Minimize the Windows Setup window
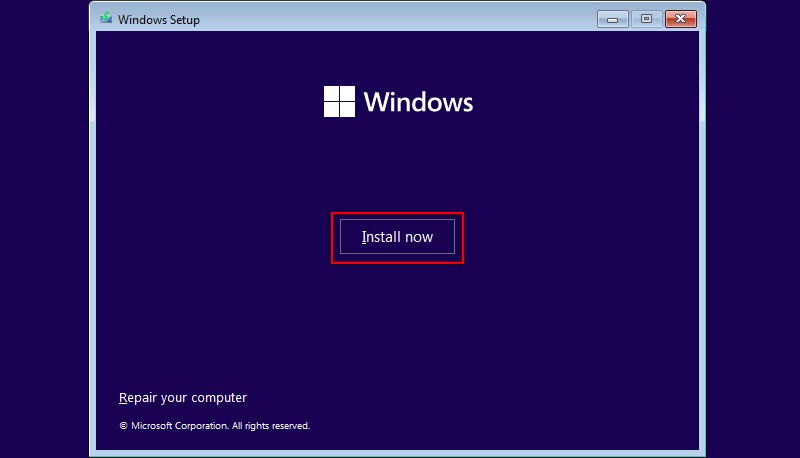 tap(613, 19)
